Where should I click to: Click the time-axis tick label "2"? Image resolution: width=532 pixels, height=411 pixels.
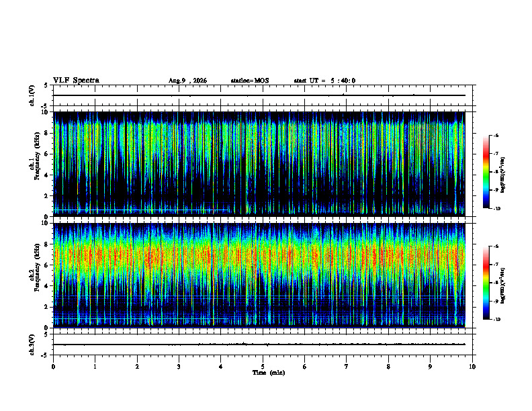click(137, 367)
